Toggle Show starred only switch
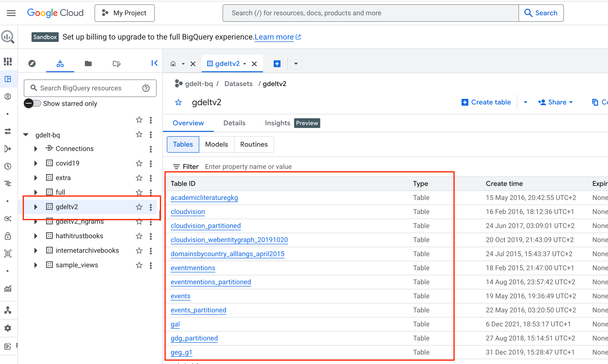The image size is (608, 364). pos(32,103)
